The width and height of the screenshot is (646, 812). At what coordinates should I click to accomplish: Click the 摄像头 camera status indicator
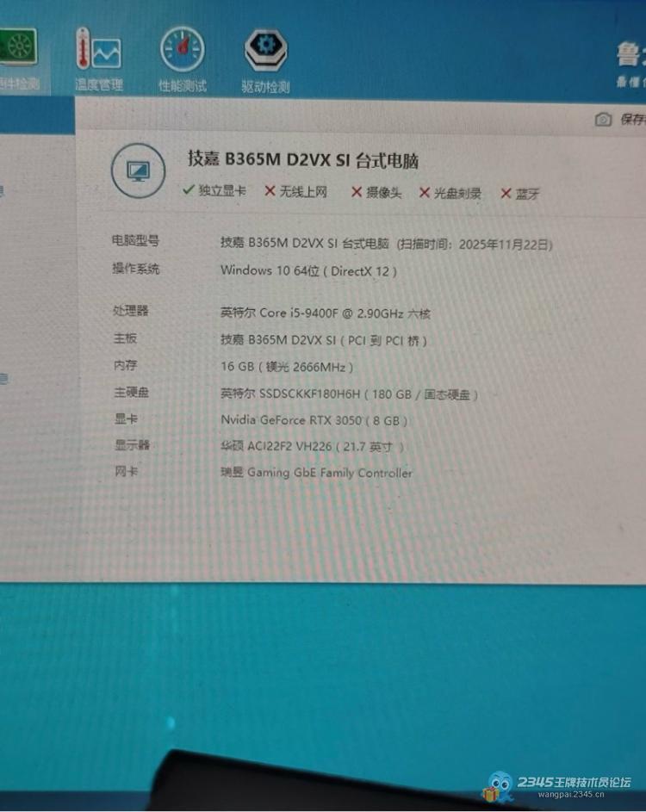tap(376, 193)
